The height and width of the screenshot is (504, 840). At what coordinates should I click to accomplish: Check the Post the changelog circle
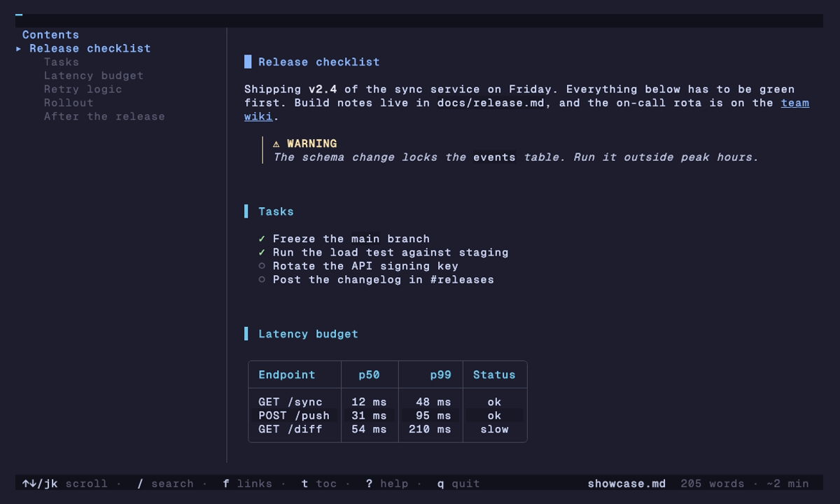click(262, 279)
